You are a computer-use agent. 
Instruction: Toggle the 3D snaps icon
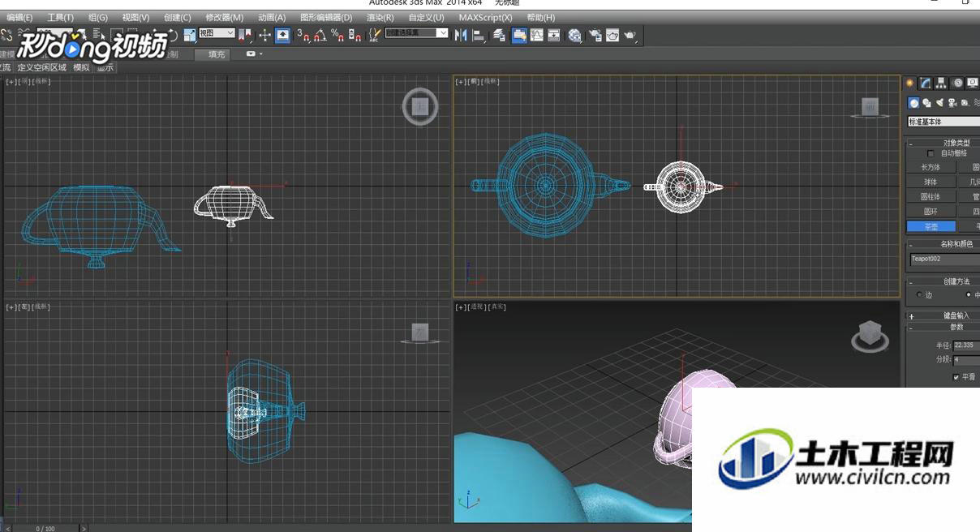point(303,35)
